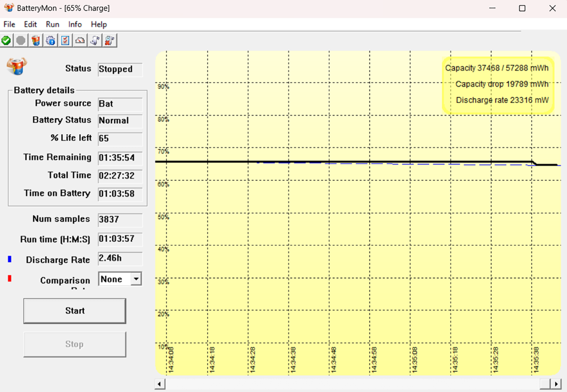
Task: Open the Edit menu
Action: point(31,24)
